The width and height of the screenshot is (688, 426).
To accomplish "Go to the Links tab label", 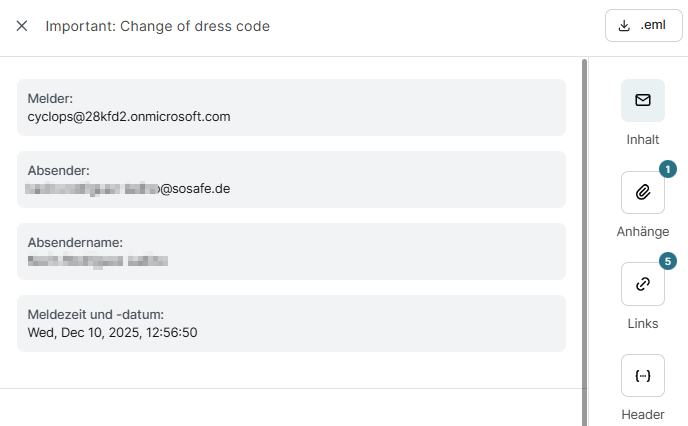I will [642, 324].
